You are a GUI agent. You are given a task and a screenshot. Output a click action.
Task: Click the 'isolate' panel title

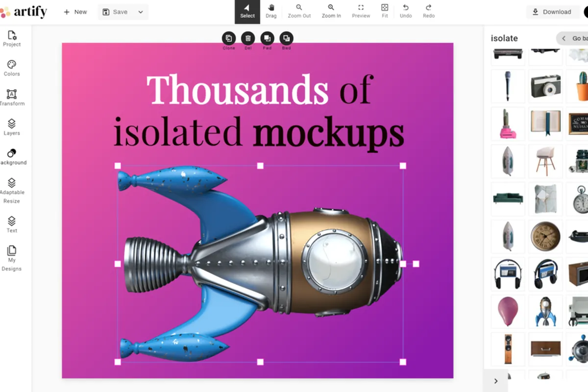pyautogui.click(x=504, y=38)
